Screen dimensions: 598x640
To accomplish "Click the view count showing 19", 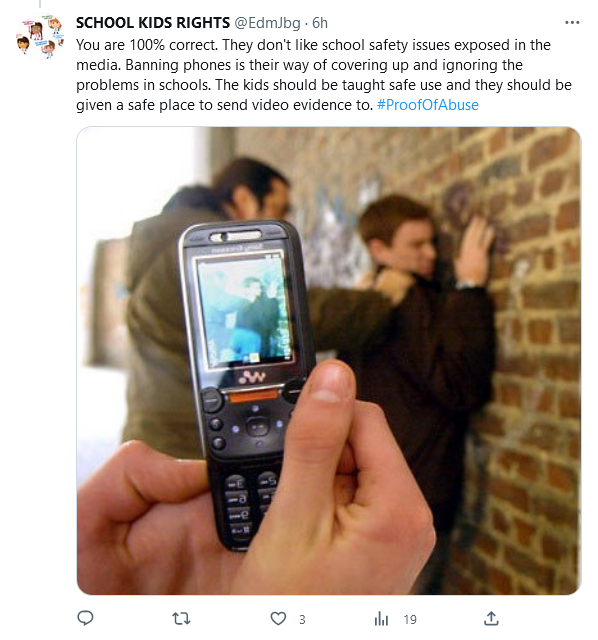I will [410, 620].
